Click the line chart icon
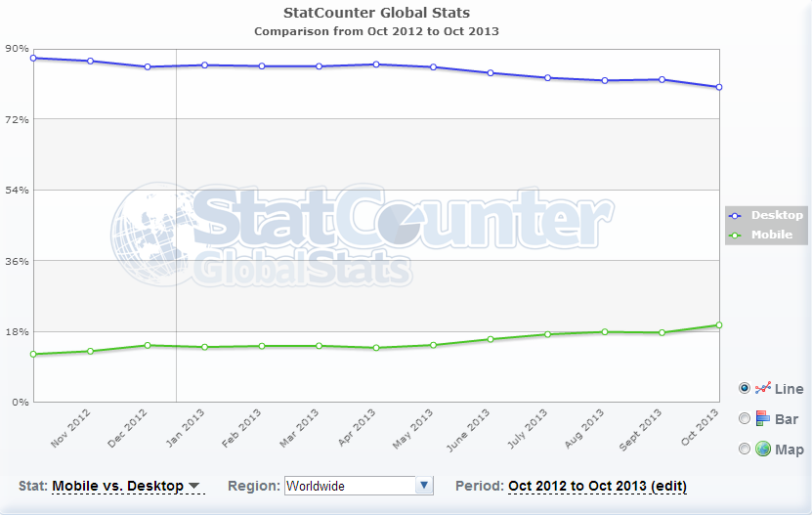Screen dimensions: 812x515 tap(763, 388)
